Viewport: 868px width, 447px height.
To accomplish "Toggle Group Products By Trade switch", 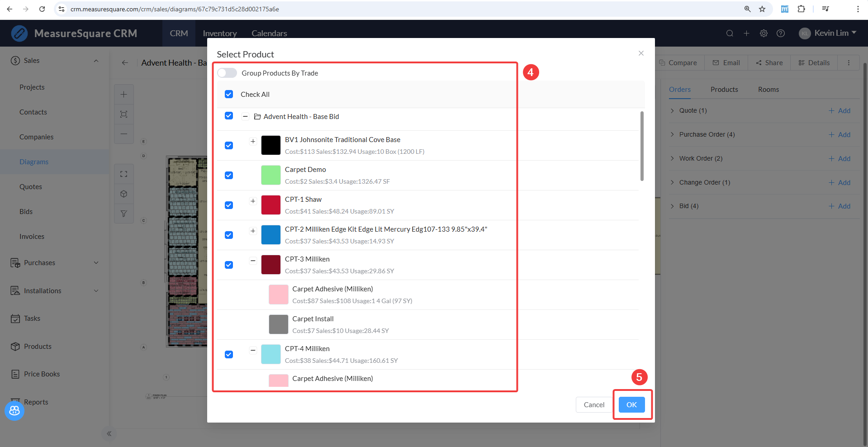I will [x=227, y=73].
